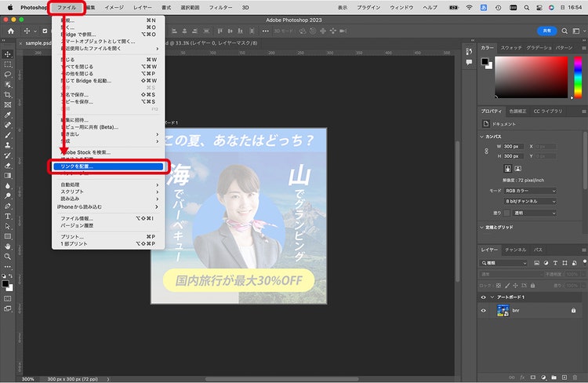Switch to the スウォッチ tab
This screenshot has height=383, width=588.
511,48
